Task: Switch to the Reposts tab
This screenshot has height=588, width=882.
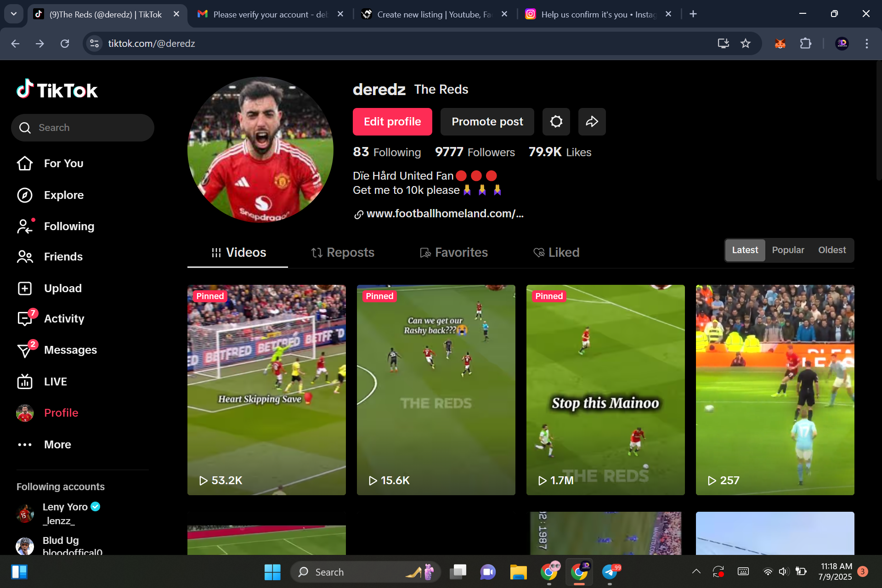Action: (x=342, y=253)
